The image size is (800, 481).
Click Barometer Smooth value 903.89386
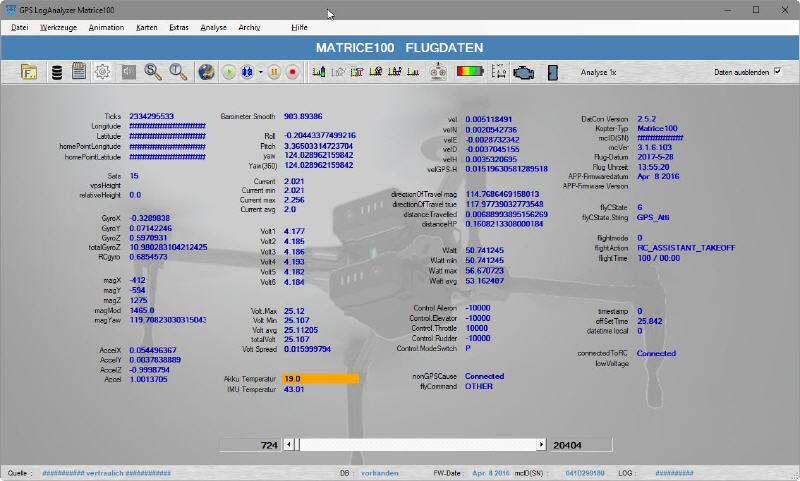[x=303, y=116]
